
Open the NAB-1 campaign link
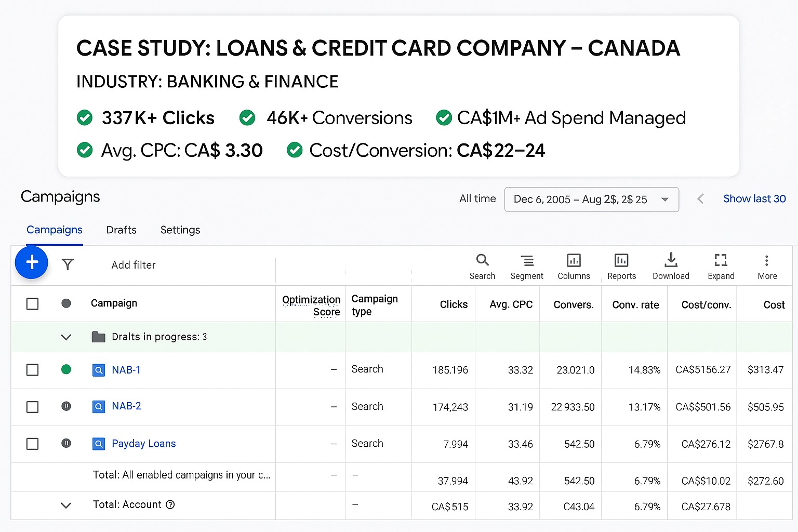pos(126,370)
